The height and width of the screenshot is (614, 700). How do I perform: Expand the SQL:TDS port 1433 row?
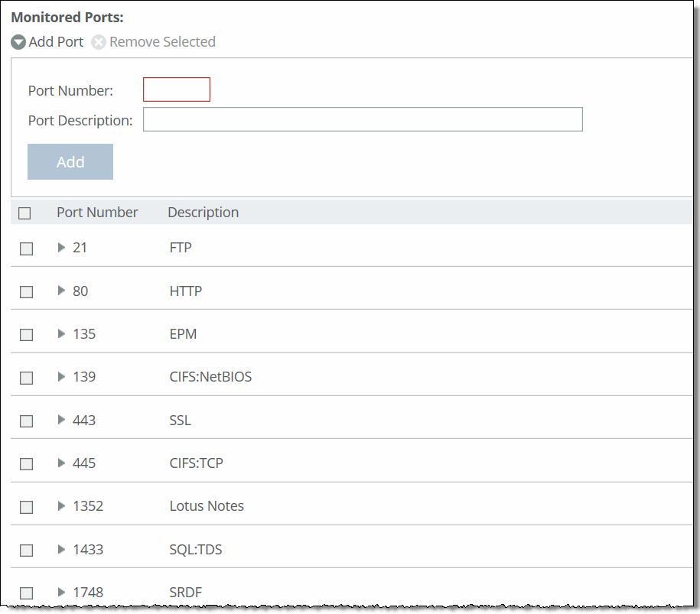coord(60,549)
